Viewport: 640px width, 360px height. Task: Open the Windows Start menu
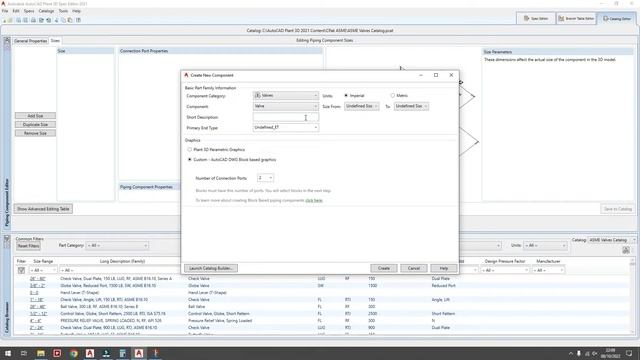[x=8, y=353]
